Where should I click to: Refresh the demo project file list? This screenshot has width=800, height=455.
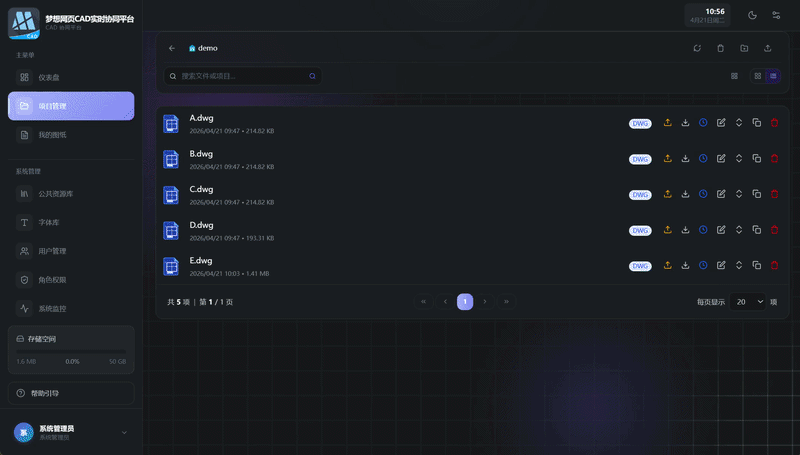click(x=697, y=48)
